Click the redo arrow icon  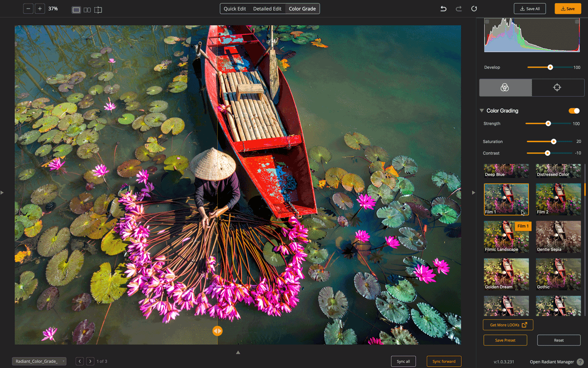tap(458, 9)
